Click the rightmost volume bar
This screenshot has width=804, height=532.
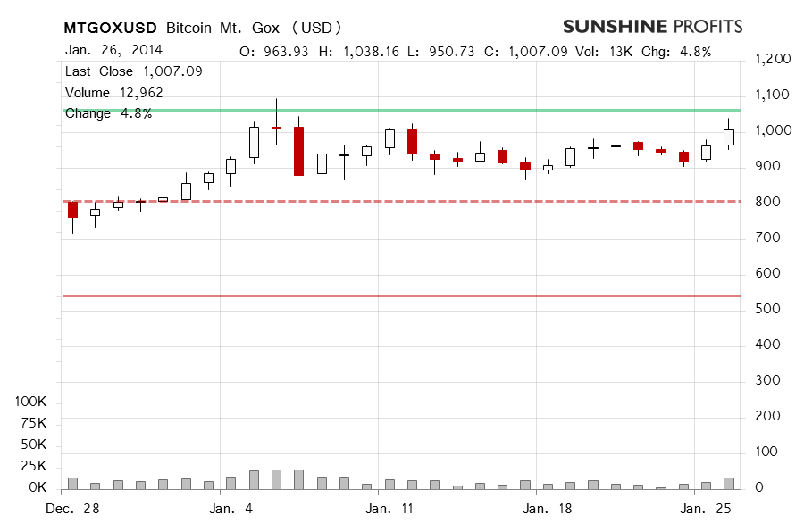tap(729, 484)
